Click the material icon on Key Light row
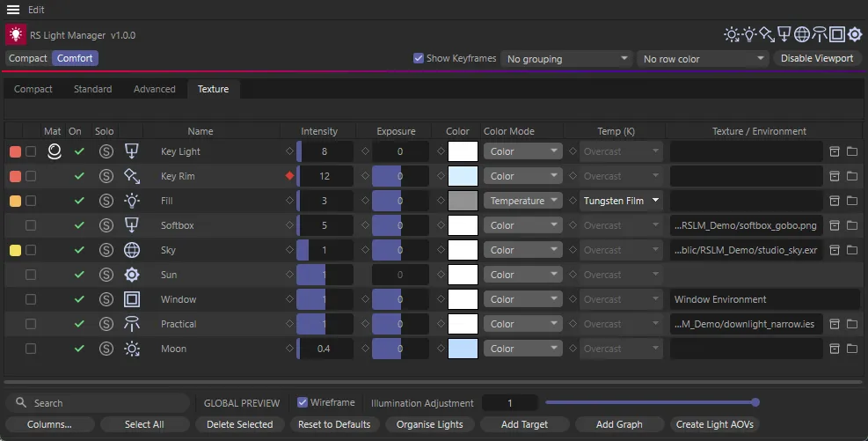 click(x=55, y=151)
